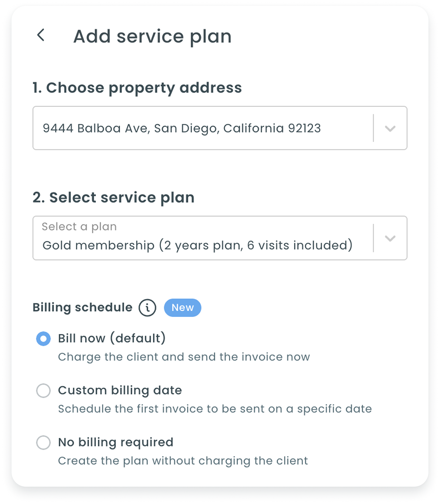The image size is (440, 504).
Task: Click the 'Billing schedule' section heading
Action: click(x=83, y=308)
